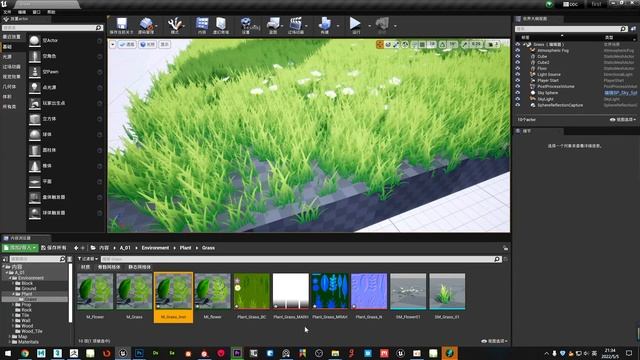Click the Edit BP_Sky_Sphere link

point(620,93)
